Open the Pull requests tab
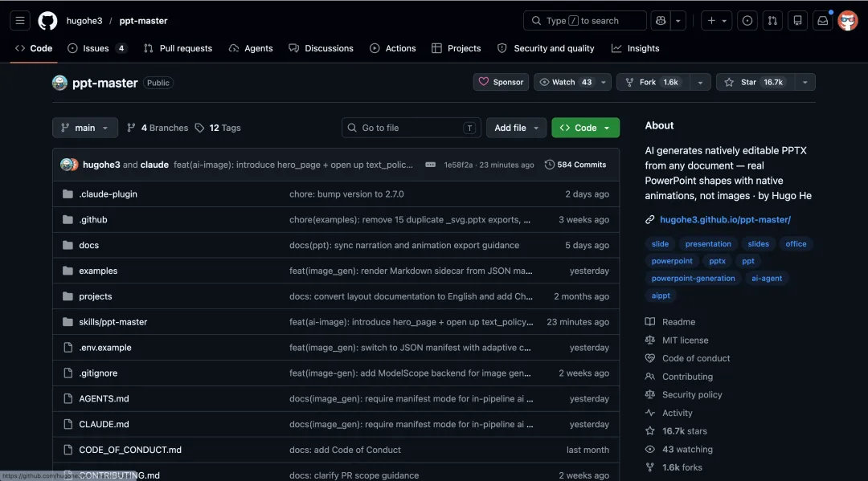Screen dimensions: 868x481 [x=178, y=48]
